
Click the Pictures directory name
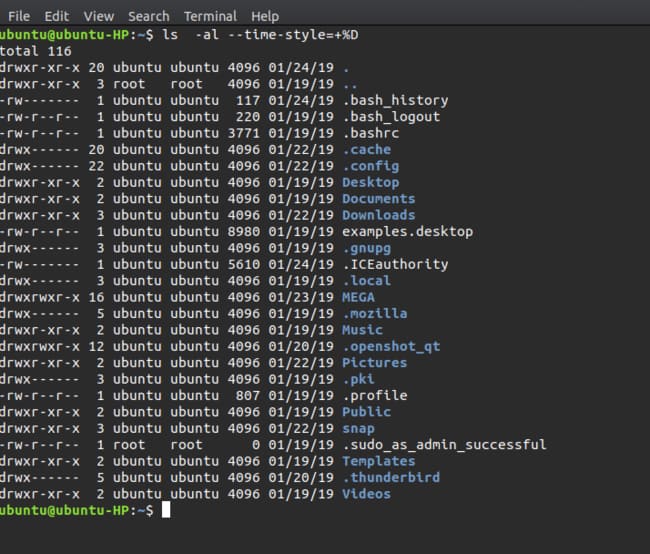[x=374, y=362]
